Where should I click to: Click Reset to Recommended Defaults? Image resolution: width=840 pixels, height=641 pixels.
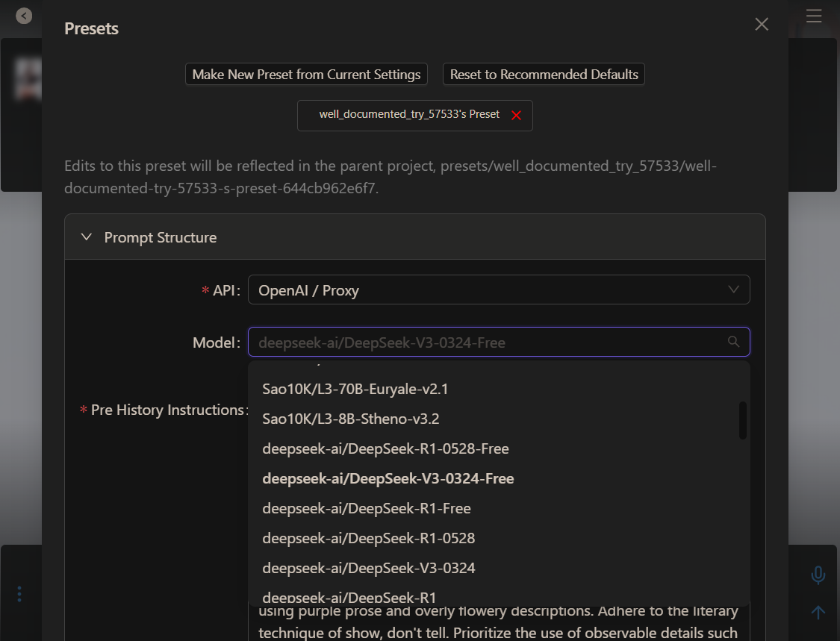(x=544, y=75)
